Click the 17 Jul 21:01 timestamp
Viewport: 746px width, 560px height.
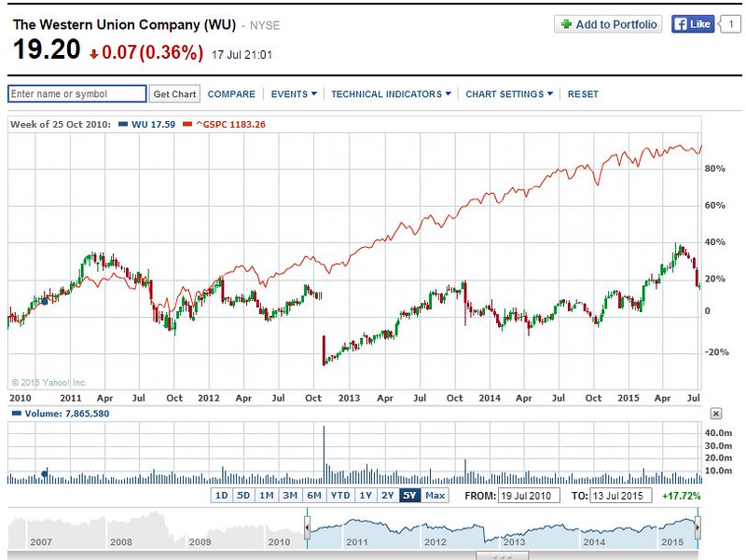pos(242,55)
